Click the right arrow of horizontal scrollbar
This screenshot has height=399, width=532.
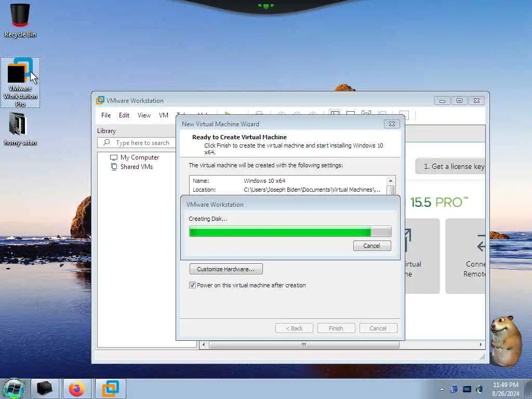(481, 345)
